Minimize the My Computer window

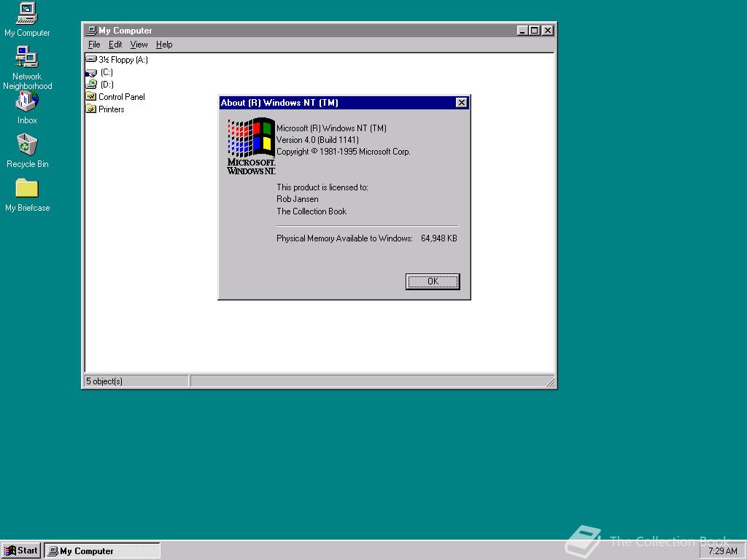[522, 31]
